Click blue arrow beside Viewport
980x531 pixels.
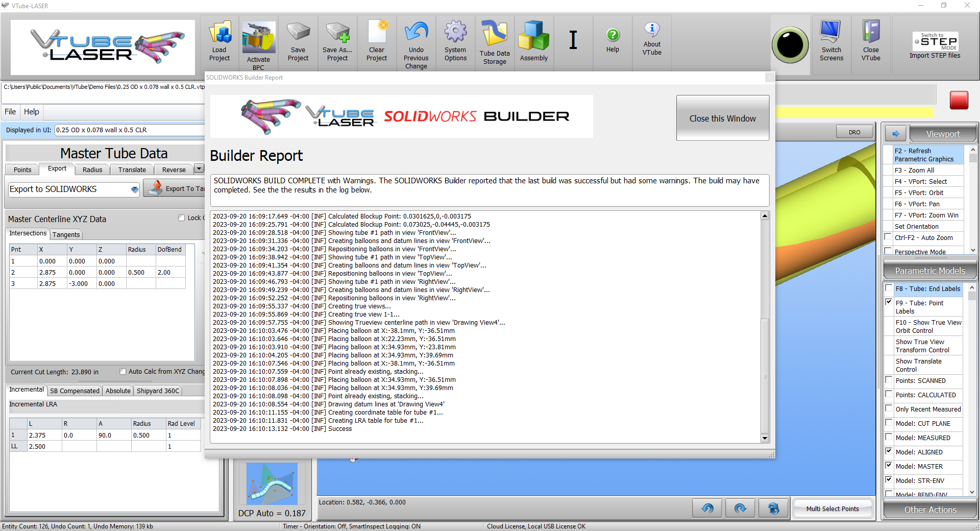[x=895, y=134]
